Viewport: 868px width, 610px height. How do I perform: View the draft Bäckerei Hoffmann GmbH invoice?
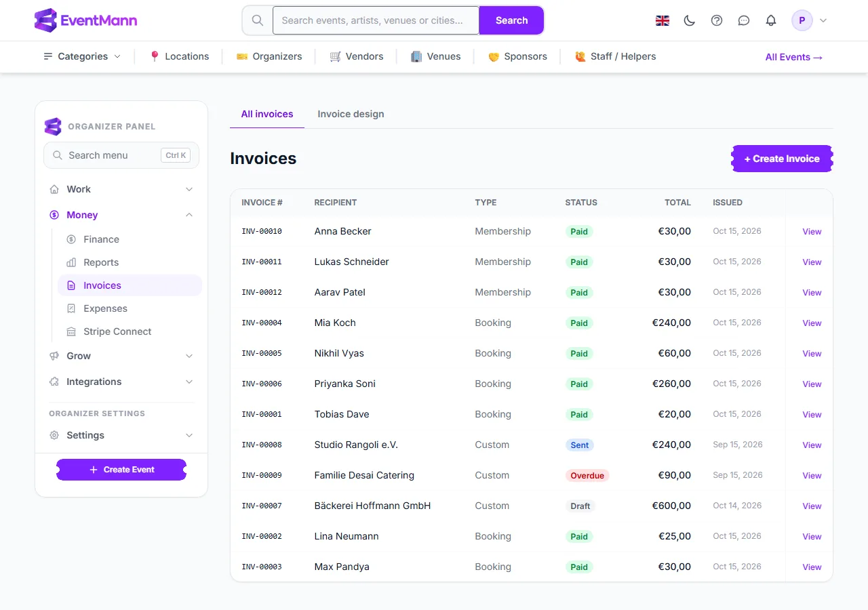[x=812, y=506]
